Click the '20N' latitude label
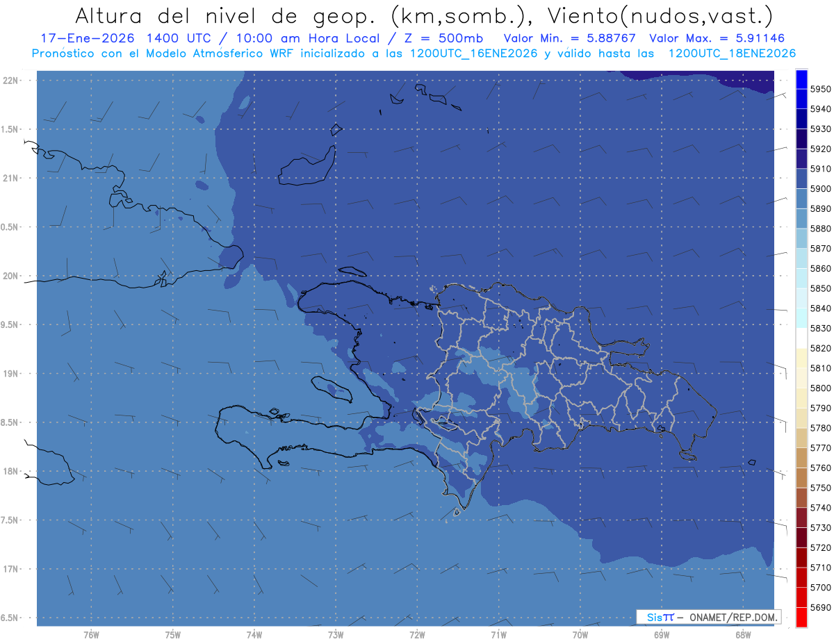Screen dimensions: 834x644 11,276
